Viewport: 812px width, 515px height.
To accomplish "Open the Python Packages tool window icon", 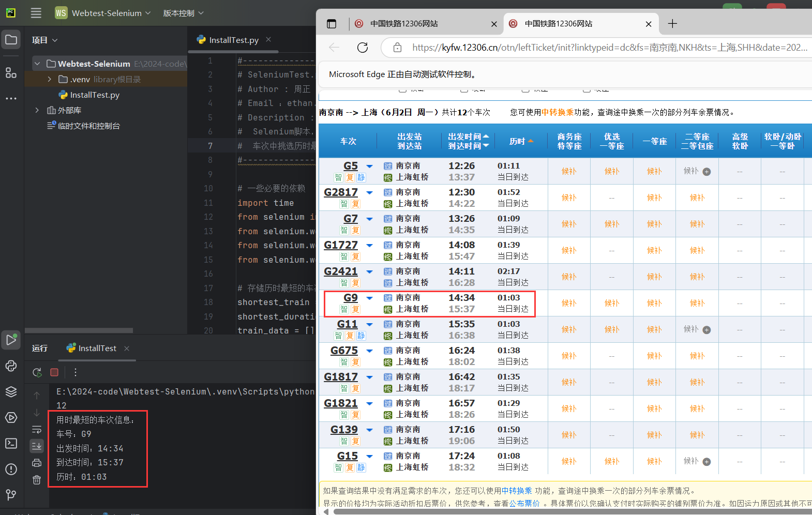I will [11, 366].
